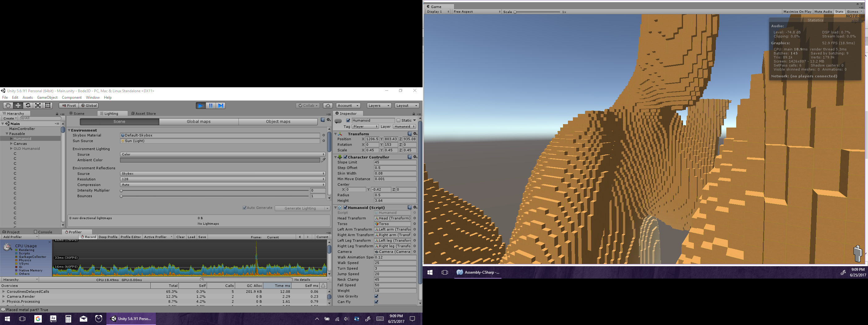The image size is (868, 325).
Task: Click the Global maps button
Action: click(x=199, y=122)
